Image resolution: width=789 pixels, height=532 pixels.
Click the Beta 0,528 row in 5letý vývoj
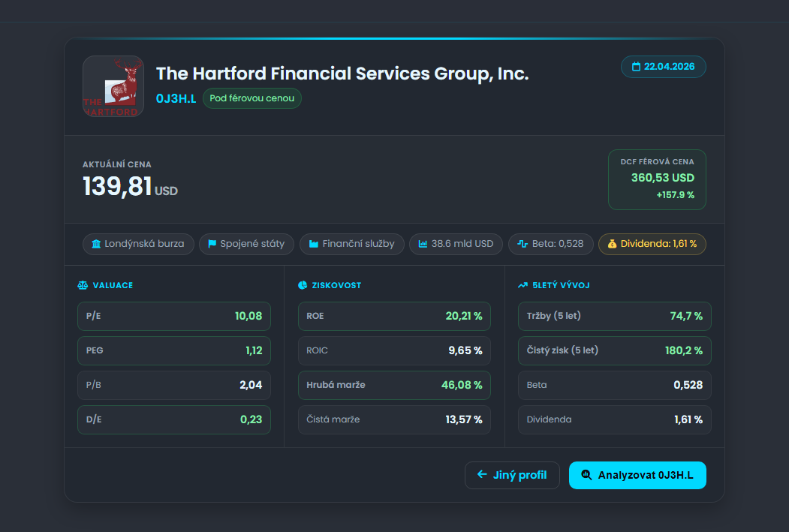pyautogui.click(x=615, y=385)
